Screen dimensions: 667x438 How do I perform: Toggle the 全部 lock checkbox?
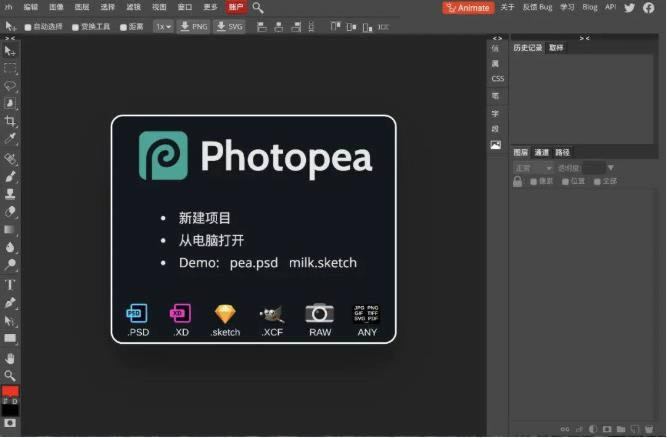click(x=597, y=182)
